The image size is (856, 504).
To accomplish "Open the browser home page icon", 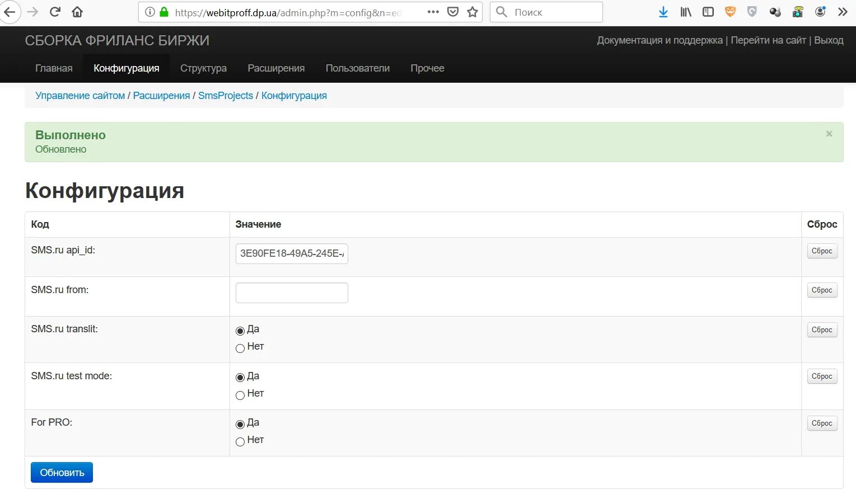I will click(x=77, y=12).
